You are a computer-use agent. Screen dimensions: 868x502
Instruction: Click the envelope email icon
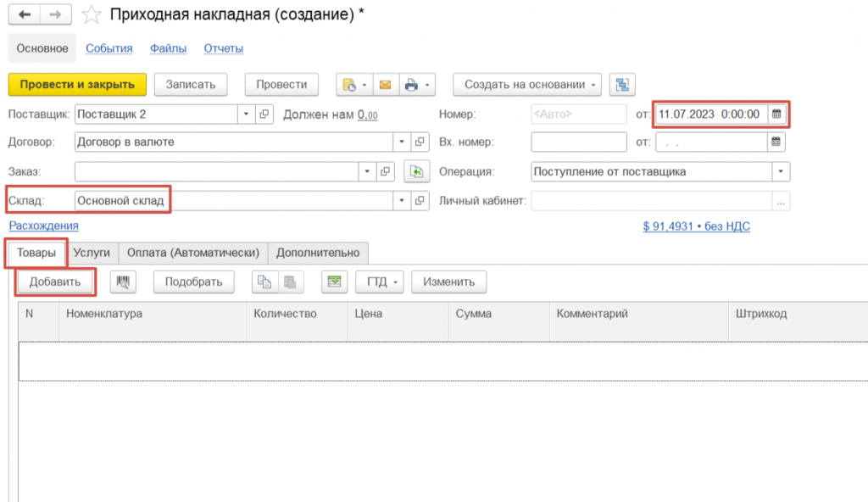pos(385,85)
